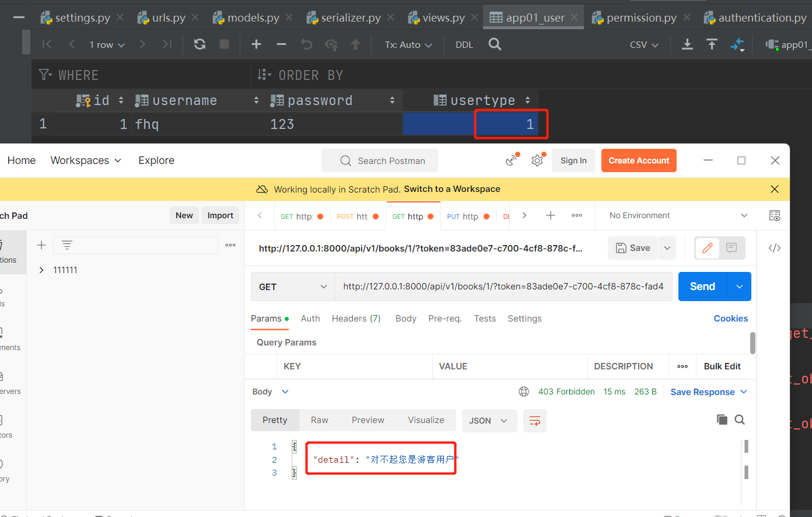Viewport: 812px width, 517px height.
Task: Open the Auth request tab
Action: tap(310, 319)
